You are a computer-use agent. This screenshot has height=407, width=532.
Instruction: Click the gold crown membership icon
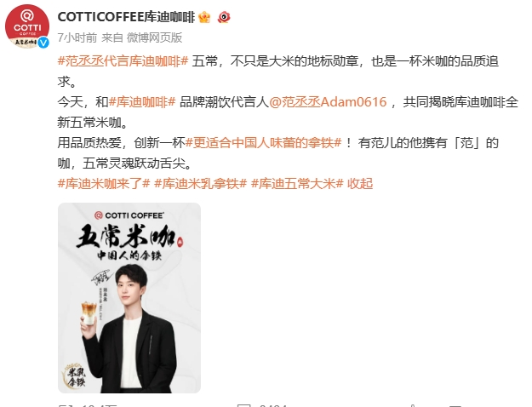[204, 17]
